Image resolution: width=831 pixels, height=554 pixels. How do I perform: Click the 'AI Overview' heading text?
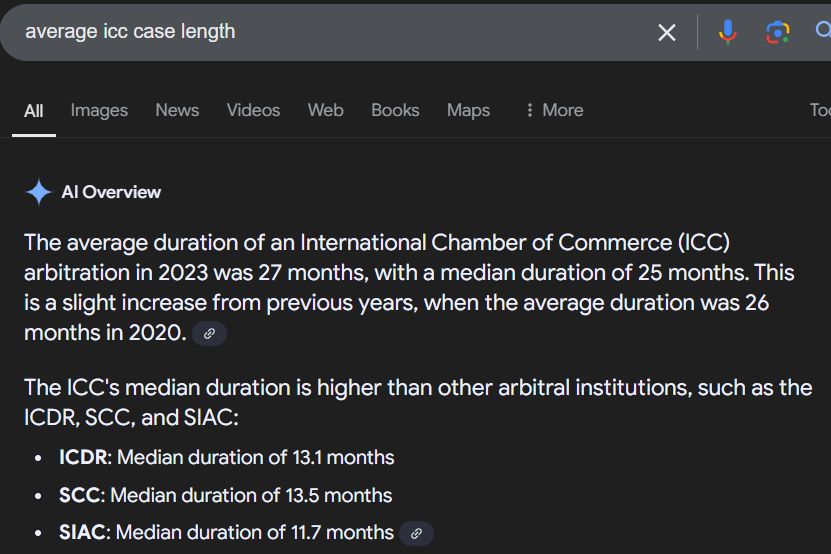coord(111,192)
